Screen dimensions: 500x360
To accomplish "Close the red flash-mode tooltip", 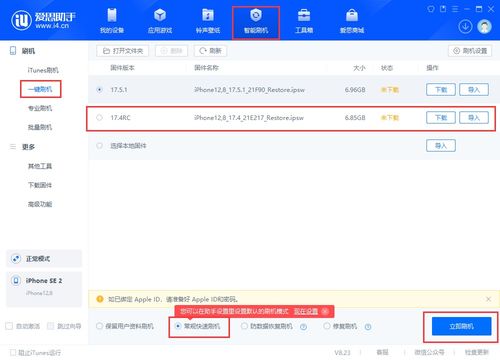I will pos(325,311).
